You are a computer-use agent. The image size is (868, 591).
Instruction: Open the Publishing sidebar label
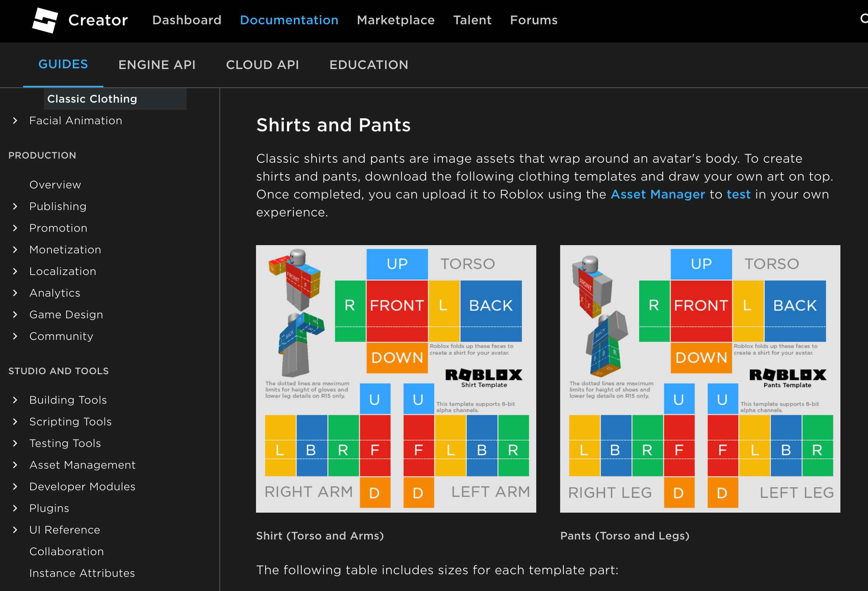click(58, 206)
